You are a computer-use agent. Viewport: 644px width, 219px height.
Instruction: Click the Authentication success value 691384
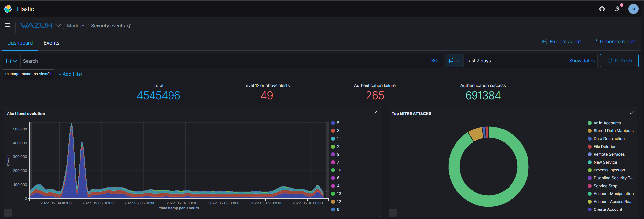(x=483, y=95)
